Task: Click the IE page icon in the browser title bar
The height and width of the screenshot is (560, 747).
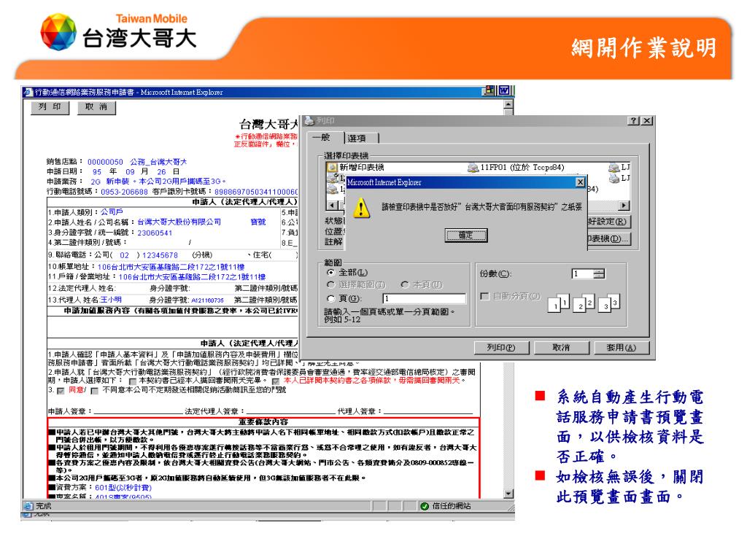Action: (x=28, y=92)
